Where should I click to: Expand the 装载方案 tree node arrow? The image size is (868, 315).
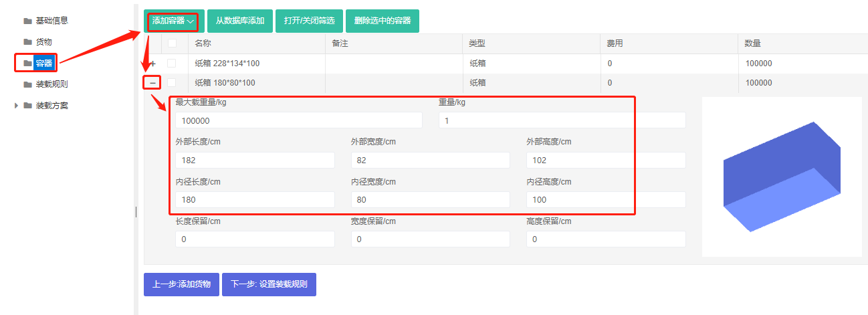[16, 106]
